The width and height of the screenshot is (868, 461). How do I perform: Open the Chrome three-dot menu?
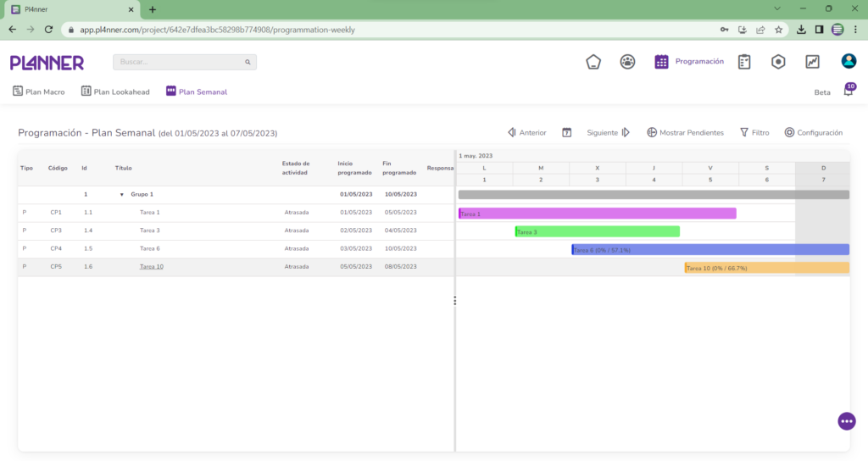856,30
